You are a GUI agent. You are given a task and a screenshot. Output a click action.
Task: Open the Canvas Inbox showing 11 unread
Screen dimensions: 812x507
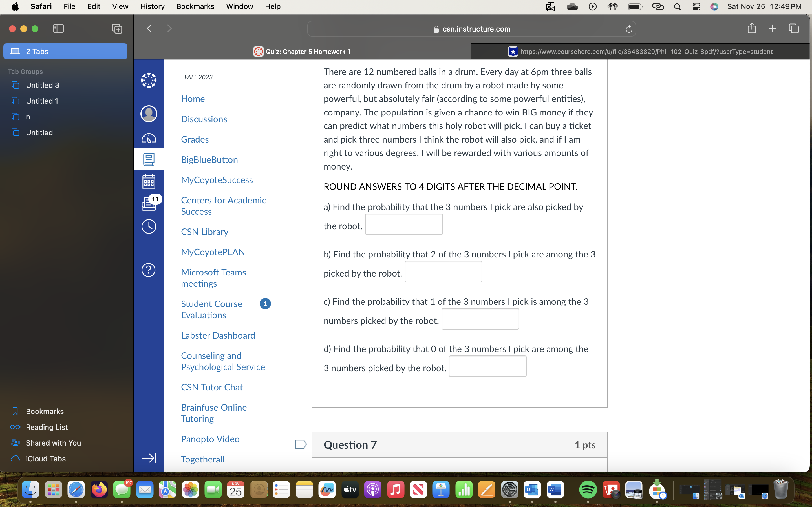pyautogui.click(x=149, y=204)
